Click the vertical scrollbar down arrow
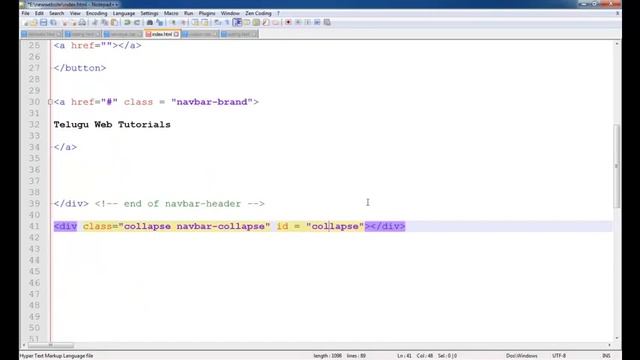The height and width of the screenshot is (360, 640). 617,338
